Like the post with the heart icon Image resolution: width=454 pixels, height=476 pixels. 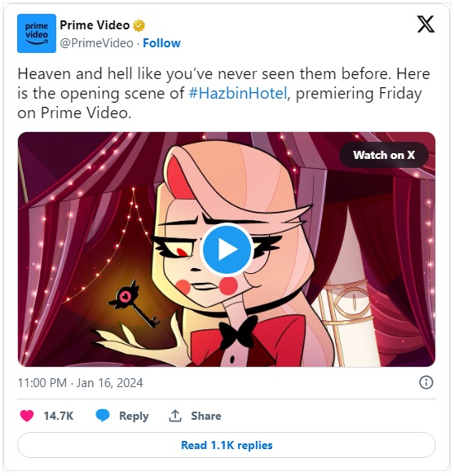[x=27, y=416]
